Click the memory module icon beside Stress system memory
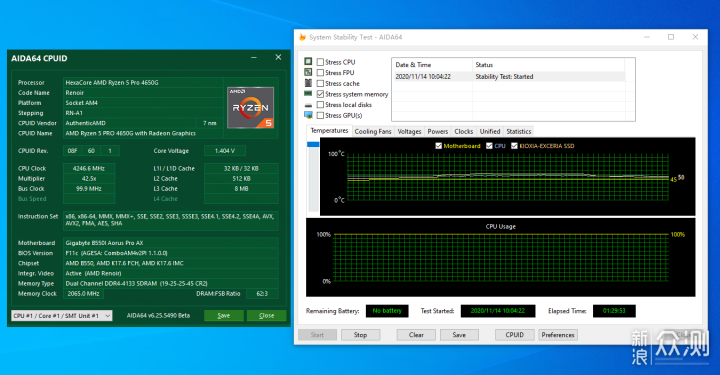This screenshot has height=375, width=720. (308, 94)
